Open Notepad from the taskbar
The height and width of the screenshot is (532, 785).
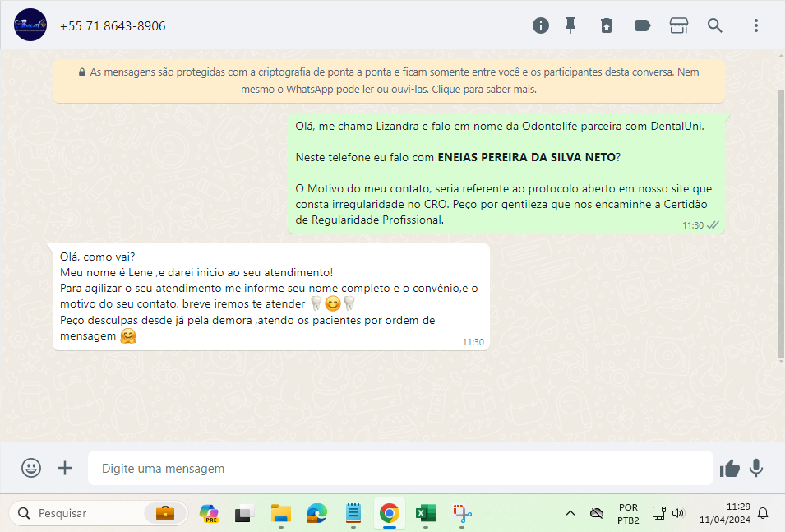pyautogui.click(x=353, y=513)
